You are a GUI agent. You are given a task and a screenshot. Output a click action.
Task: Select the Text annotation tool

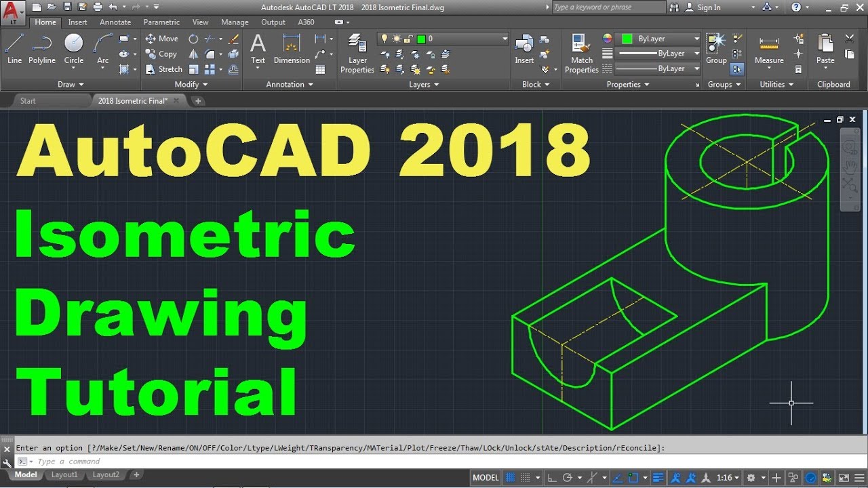pyautogui.click(x=258, y=49)
